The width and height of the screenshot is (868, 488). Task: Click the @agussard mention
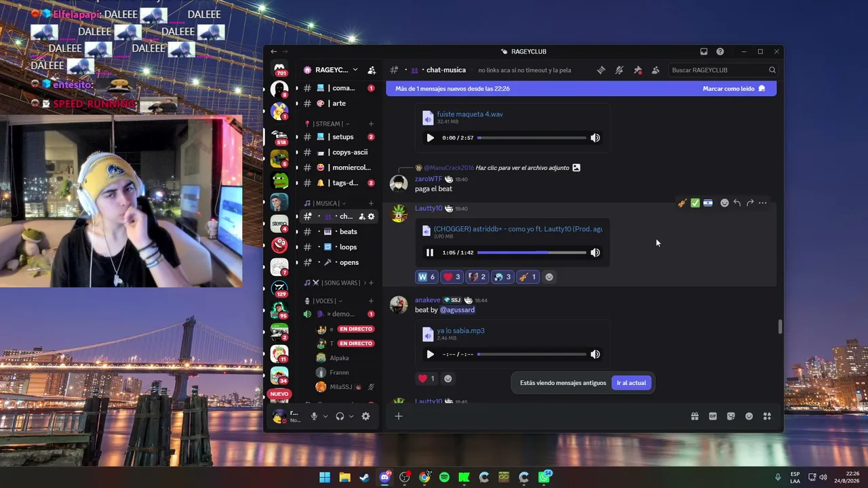457,310
